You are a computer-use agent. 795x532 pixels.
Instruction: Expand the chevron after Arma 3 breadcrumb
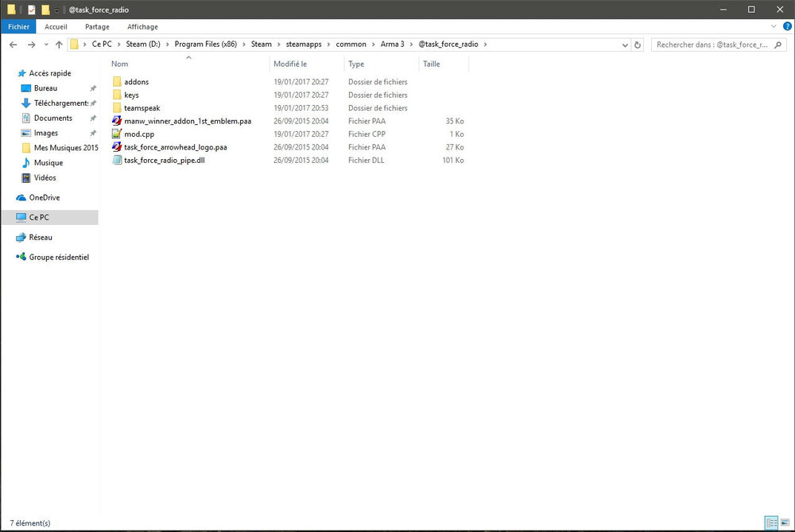tap(412, 44)
